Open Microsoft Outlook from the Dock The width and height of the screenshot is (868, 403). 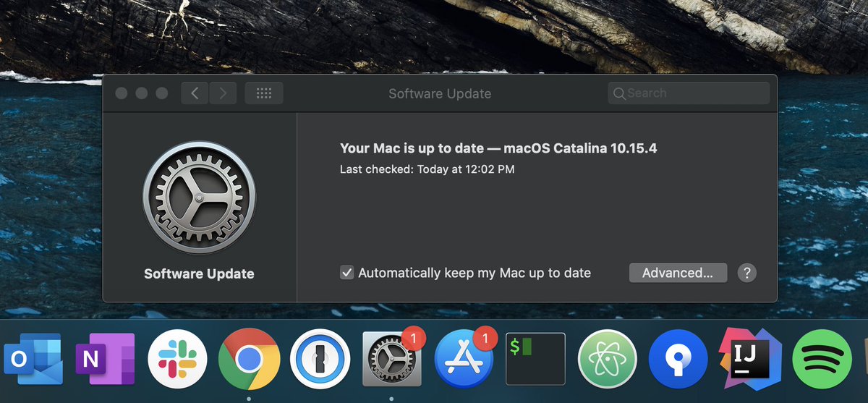32,360
